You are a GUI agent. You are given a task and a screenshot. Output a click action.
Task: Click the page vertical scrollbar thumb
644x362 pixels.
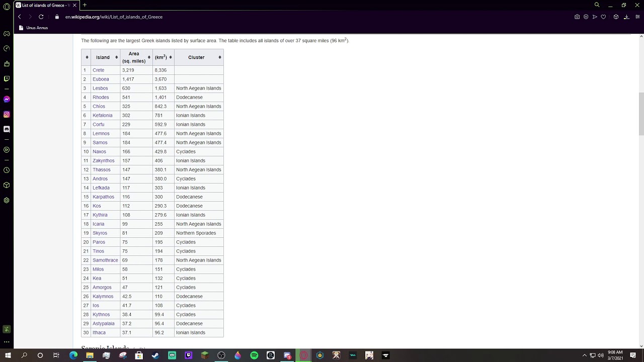point(641,114)
